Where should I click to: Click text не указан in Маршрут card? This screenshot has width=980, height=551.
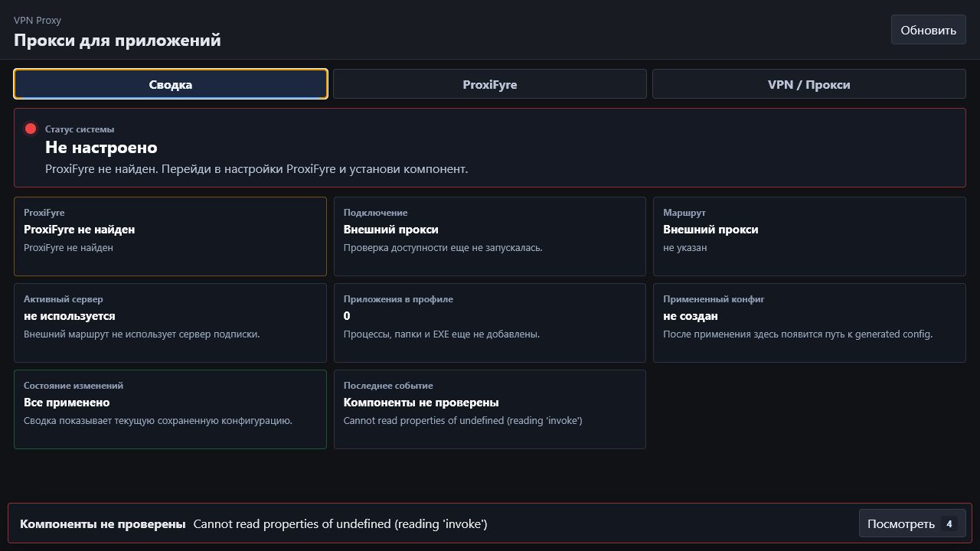click(x=685, y=247)
